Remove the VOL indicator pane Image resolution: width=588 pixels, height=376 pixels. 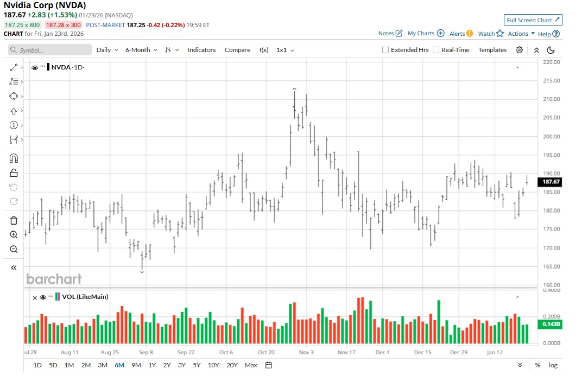[35, 298]
